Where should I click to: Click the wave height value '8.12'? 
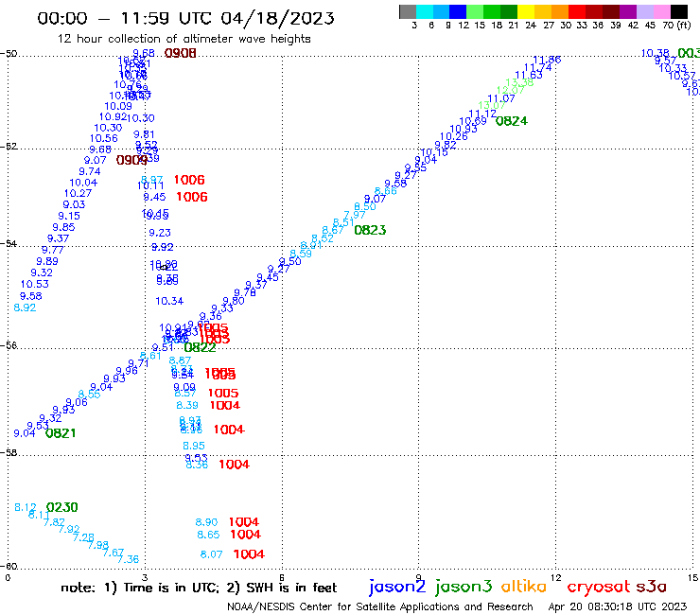point(25,507)
